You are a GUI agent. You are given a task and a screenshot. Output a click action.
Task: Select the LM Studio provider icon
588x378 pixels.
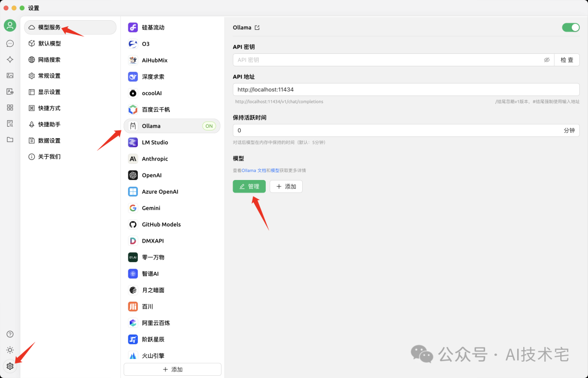133,142
